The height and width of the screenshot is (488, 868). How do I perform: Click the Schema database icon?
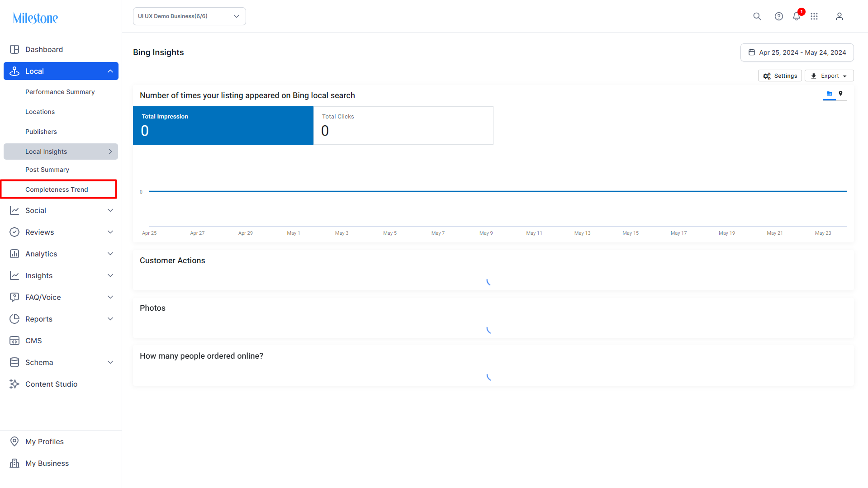tap(14, 362)
